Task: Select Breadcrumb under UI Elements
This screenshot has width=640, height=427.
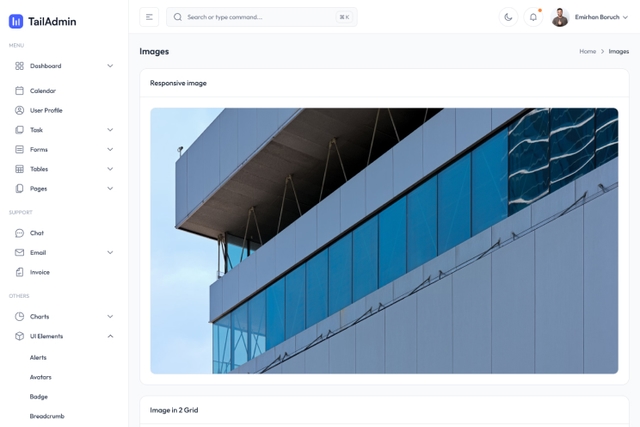Action: (47, 416)
